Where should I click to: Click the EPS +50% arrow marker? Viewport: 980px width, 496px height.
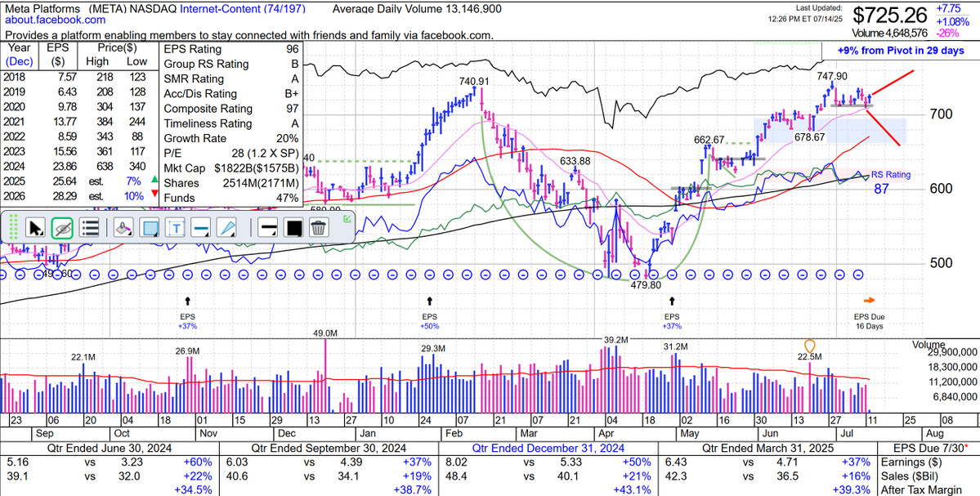coord(429,301)
